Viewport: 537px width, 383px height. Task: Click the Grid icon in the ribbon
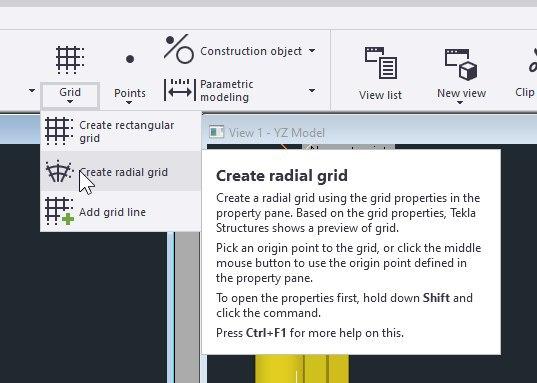pyautogui.click(x=70, y=60)
